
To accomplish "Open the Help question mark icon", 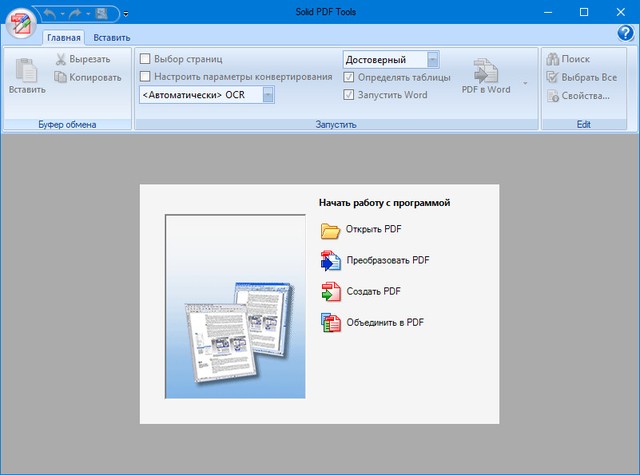I will pyautogui.click(x=625, y=34).
